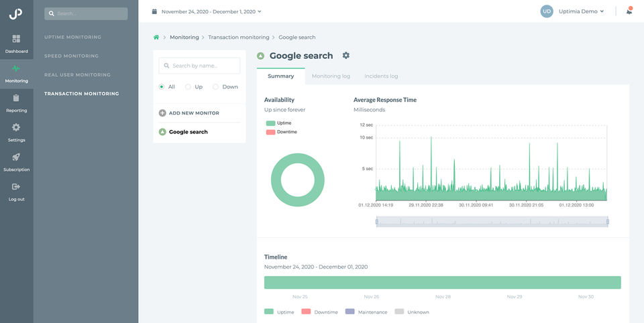Go to home via breadcrumb house icon
This screenshot has height=323, width=644.
pyautogui.click(x=156, y=38)
